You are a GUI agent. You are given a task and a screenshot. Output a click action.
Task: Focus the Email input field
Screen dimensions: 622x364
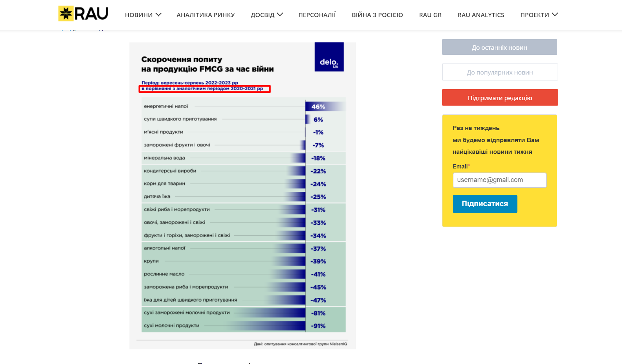point(499,180)
